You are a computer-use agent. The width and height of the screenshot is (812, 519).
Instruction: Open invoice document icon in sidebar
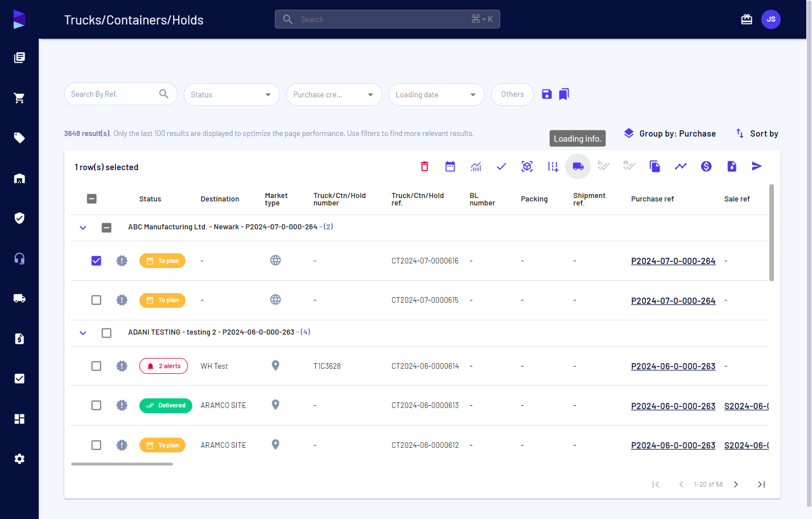tap(19, 339)
